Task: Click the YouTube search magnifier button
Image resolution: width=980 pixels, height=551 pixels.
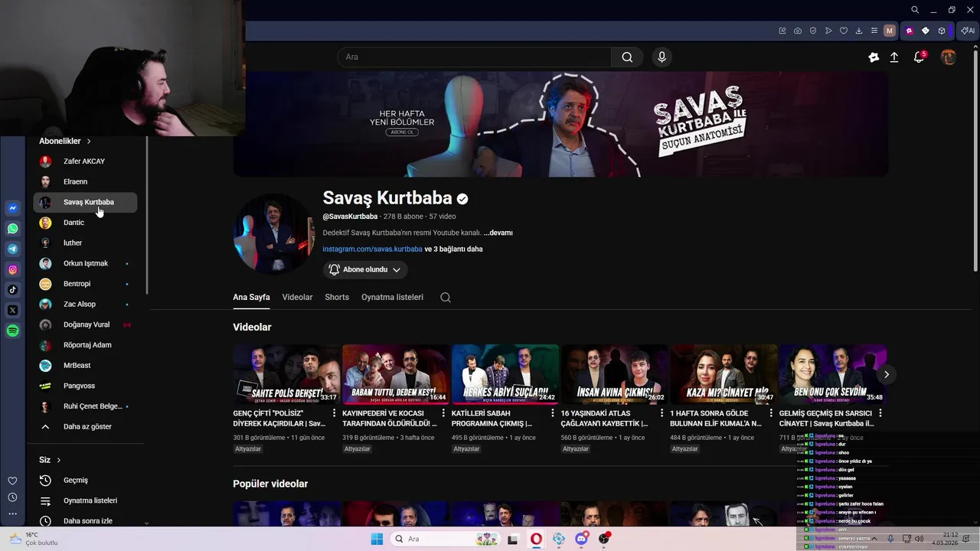Action: (627, 57)
